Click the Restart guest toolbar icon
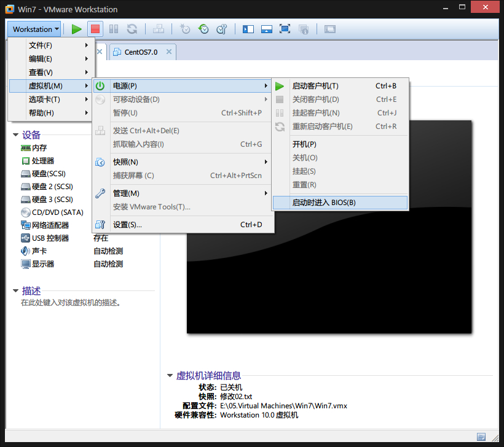 point(132,29)
